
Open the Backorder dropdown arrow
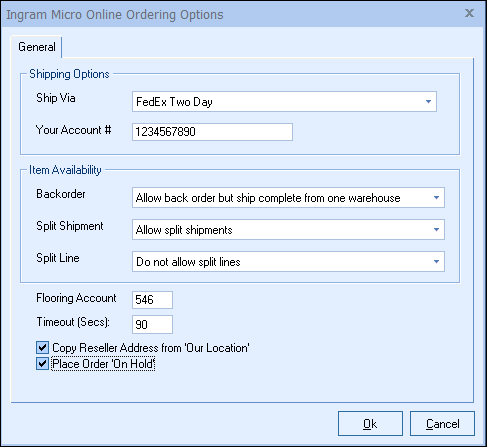pyautogui.click(x=436, y=198)
